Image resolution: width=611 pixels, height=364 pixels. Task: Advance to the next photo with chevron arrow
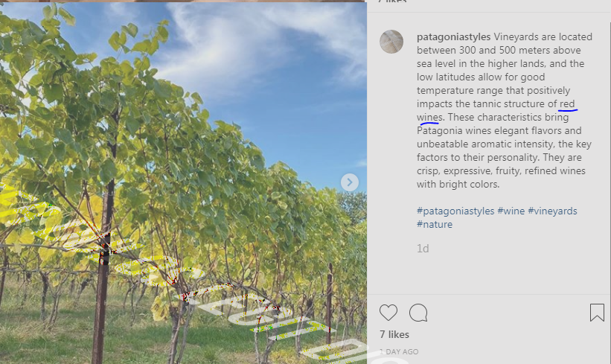pyautogui.click(x=350, y=182)
